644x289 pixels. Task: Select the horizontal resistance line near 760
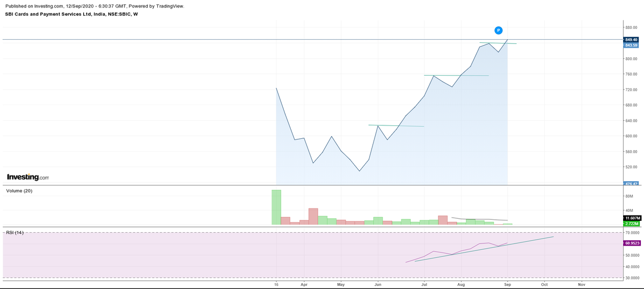pyautogui.click(x=456, y=76)
